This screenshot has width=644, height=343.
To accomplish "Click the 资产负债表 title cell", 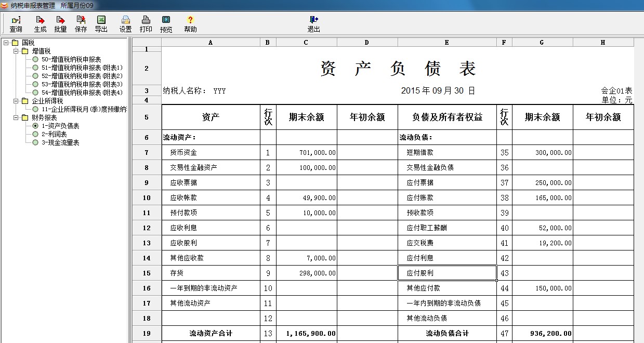I will pos(398,69).
